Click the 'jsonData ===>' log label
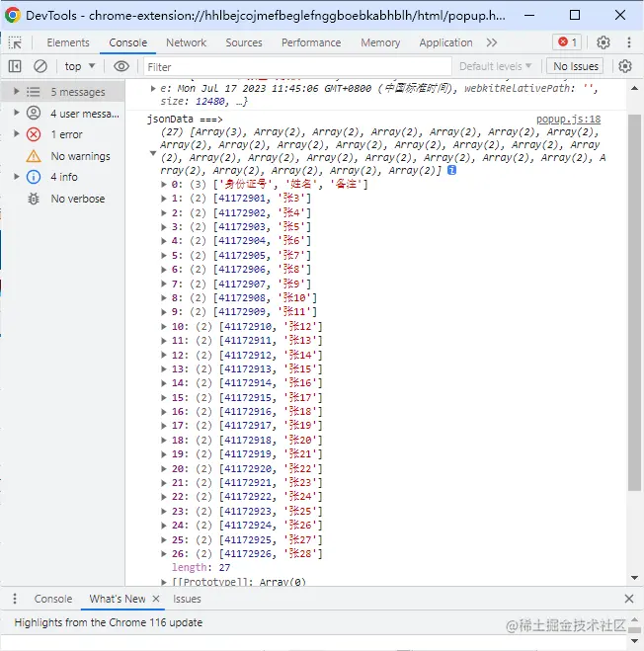 (x=185, y=120)
